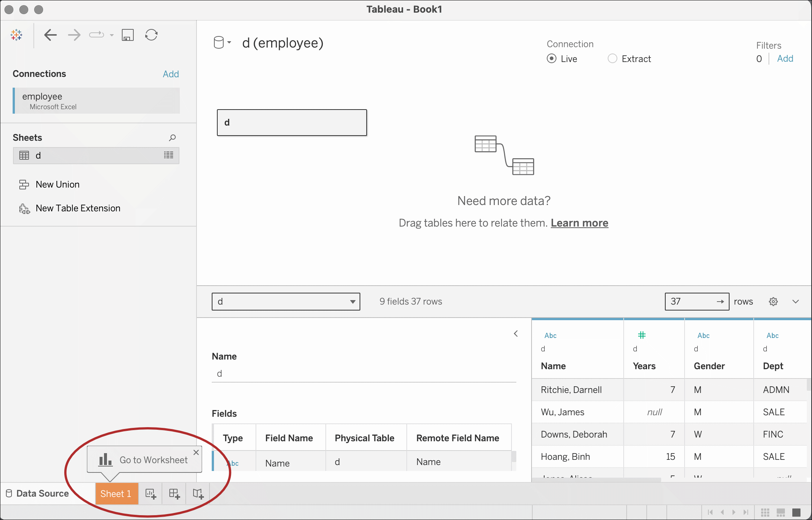View data icon on sheet d
Image resolution: width=812 pixels, height=520 pixels.
tap(169, 155)
